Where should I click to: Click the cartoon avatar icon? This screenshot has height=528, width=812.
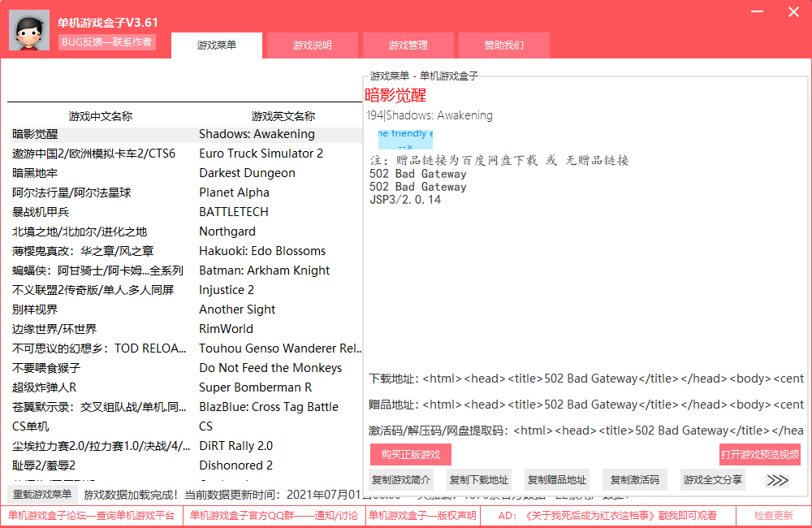point(29,30)
